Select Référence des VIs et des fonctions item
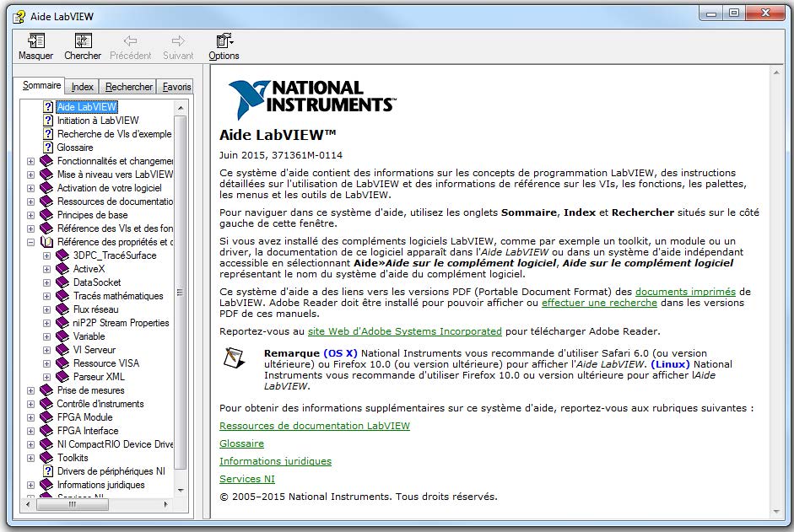Image resolution: width=794 pixels, height=532 pixels. click(115, 228)
